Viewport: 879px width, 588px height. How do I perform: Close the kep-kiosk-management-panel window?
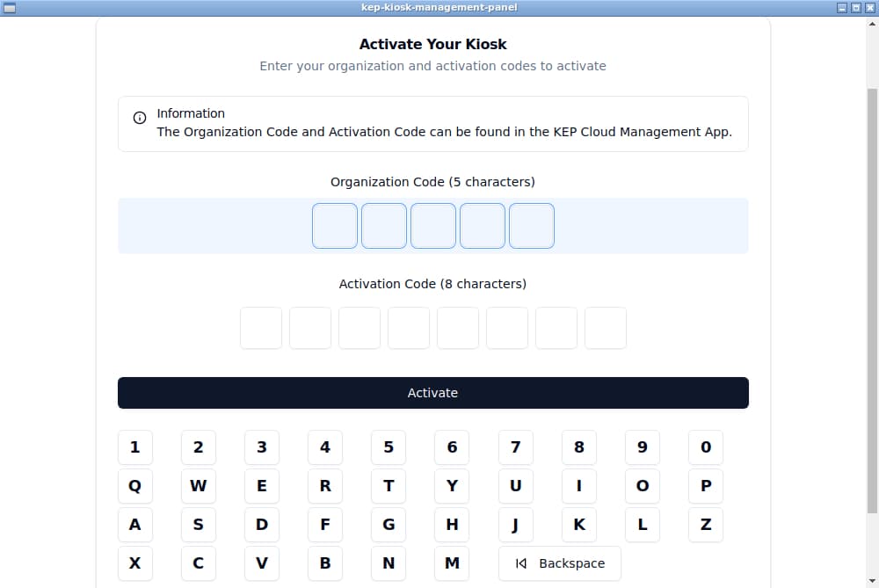click(870, 8)
